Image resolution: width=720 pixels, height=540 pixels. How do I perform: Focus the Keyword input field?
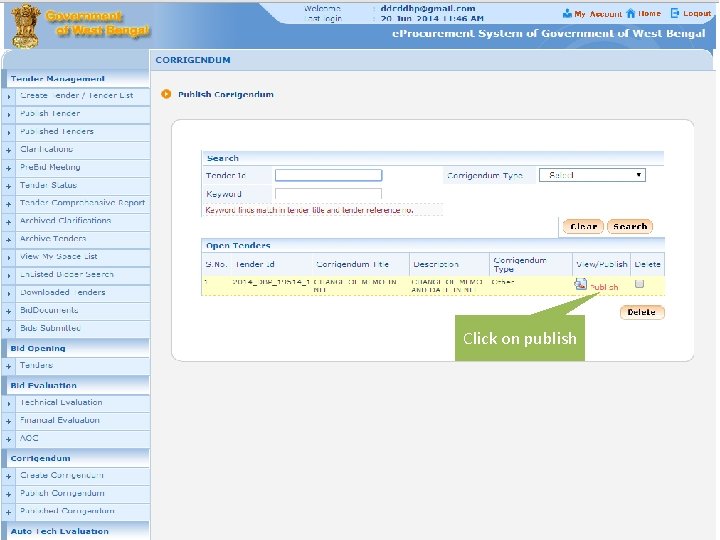tap(328, 193)
